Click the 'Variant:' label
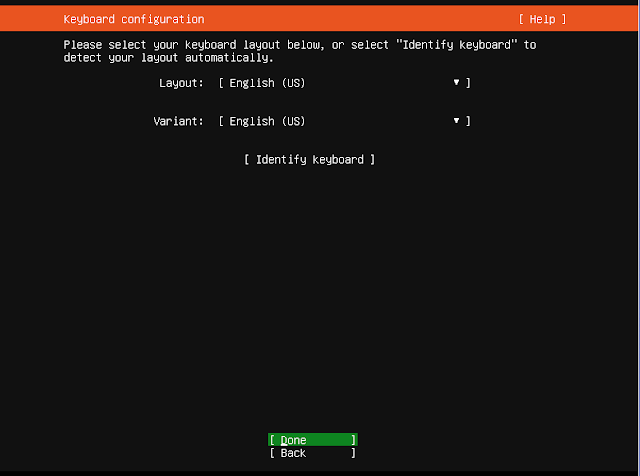This screenshot has width=640, height=476. pyautogui.click(x=178, y=121)
